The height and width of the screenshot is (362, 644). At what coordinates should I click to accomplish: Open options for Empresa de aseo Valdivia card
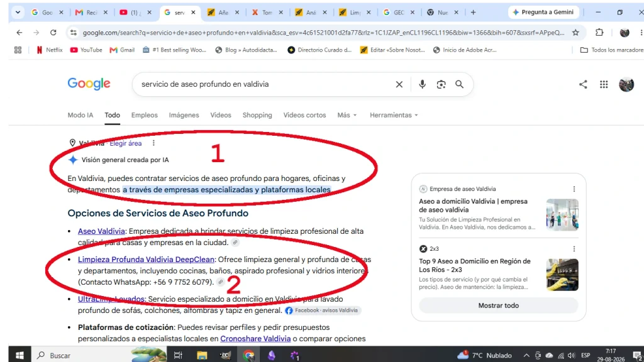(x=574, y=189)
